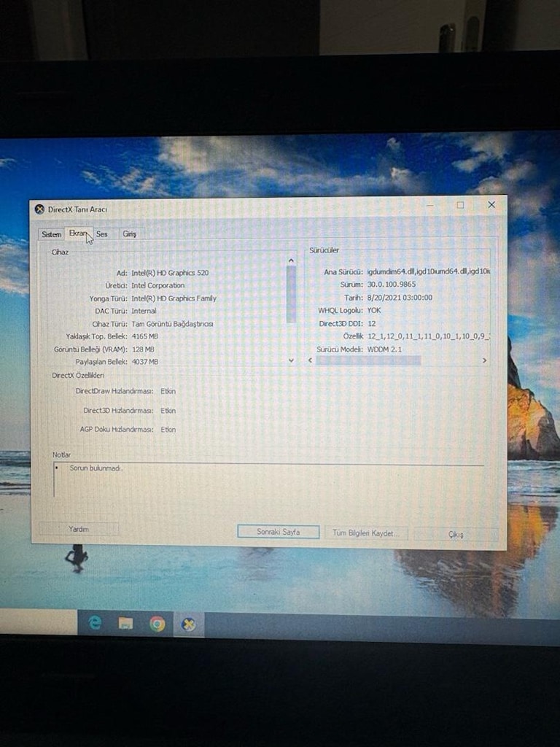Click the 'Etkin' value beside Direct3D Hızlandırması

click(x=168, y=410)
